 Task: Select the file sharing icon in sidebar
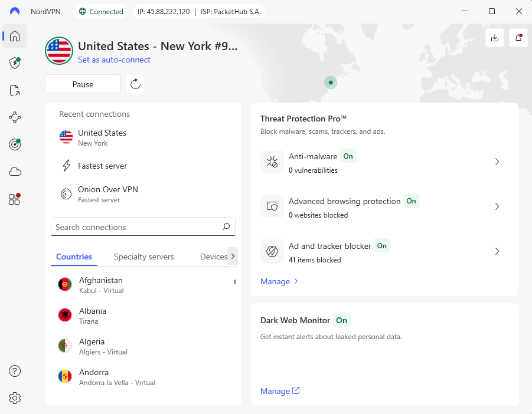tap(14, 90)
